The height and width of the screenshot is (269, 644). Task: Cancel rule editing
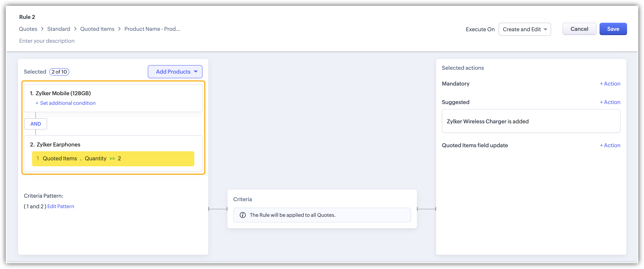point(579,29)
